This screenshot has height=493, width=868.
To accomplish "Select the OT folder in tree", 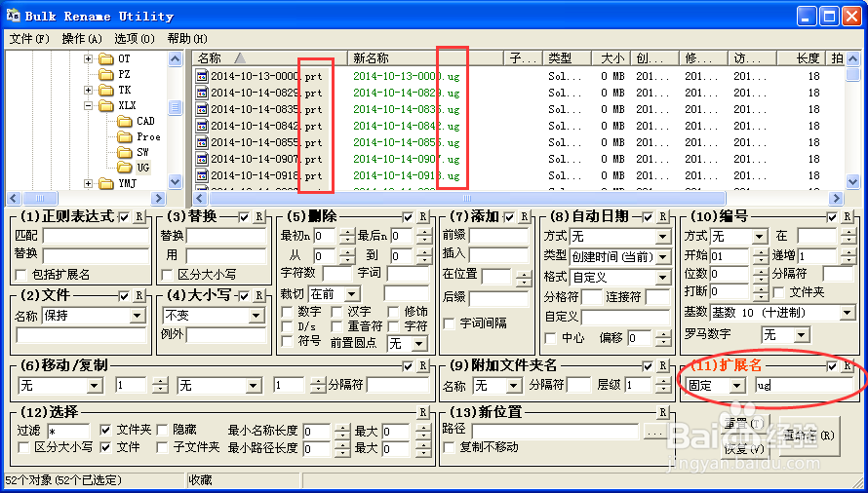I will [124, 58].
